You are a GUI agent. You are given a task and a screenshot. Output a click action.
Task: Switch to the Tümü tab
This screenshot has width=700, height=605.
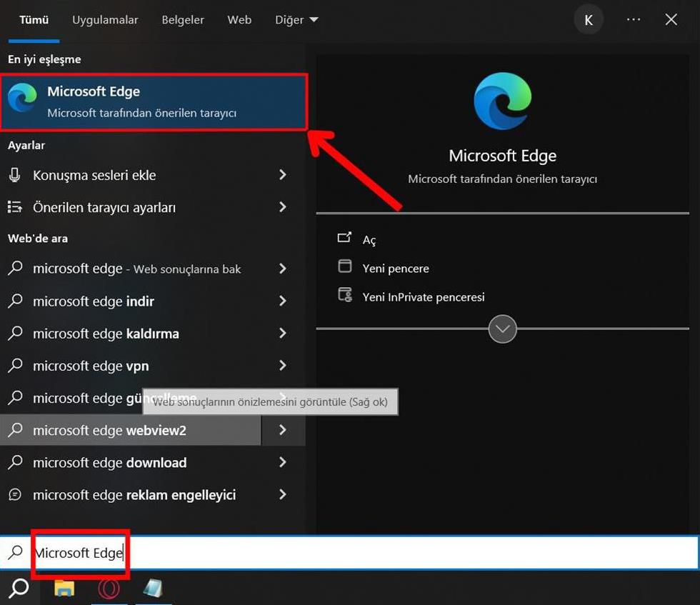click(x=34, y=20)
